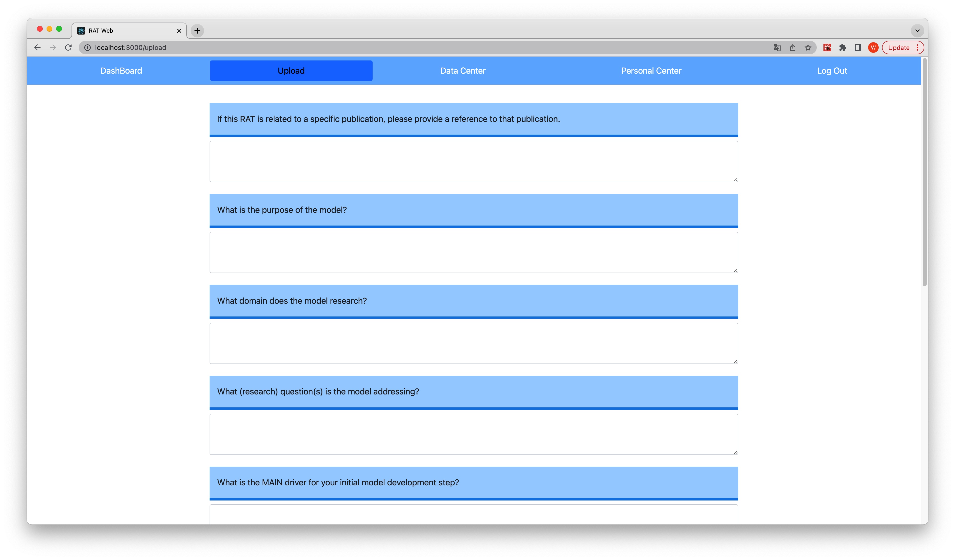Click the browser back arrow

[37, 47]
